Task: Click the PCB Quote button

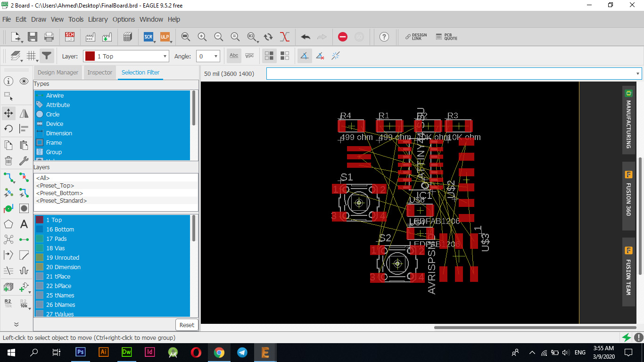Action: pyautogui.click(x=446, y=37)
